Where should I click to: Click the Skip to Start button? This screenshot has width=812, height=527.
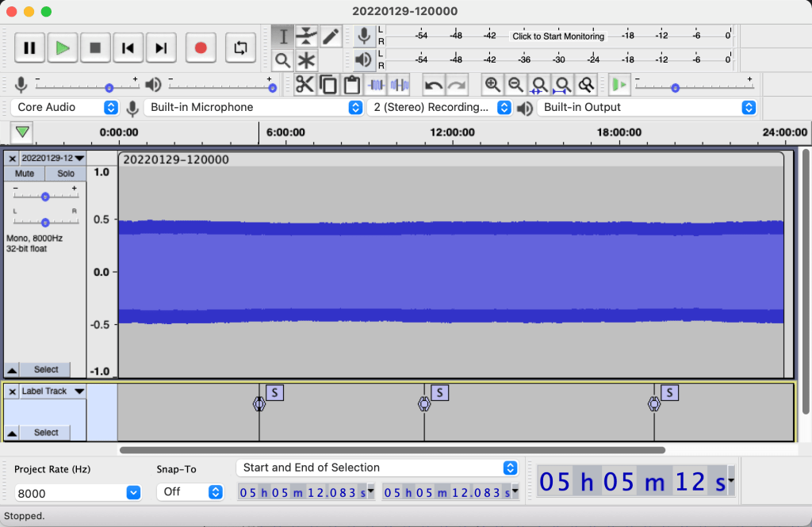(128, 48)
